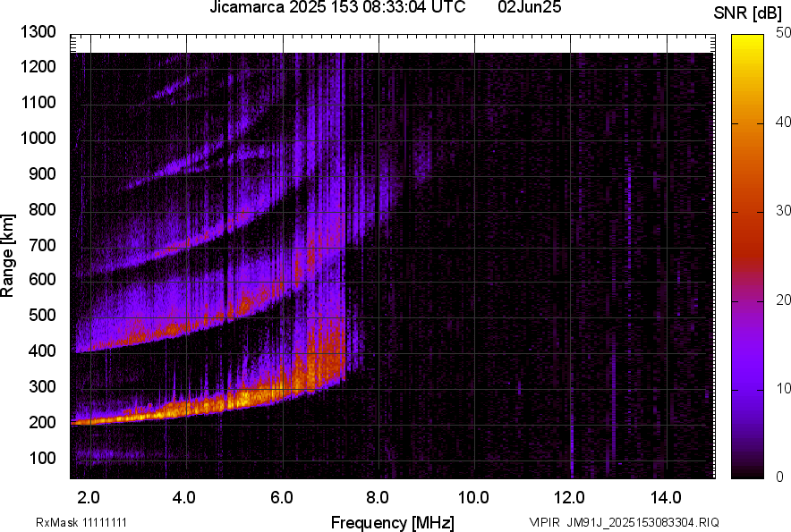This screenshot has width=791, height=532.
Task: Click colorbar tick label "40"
Action: (x=783, y=122)
